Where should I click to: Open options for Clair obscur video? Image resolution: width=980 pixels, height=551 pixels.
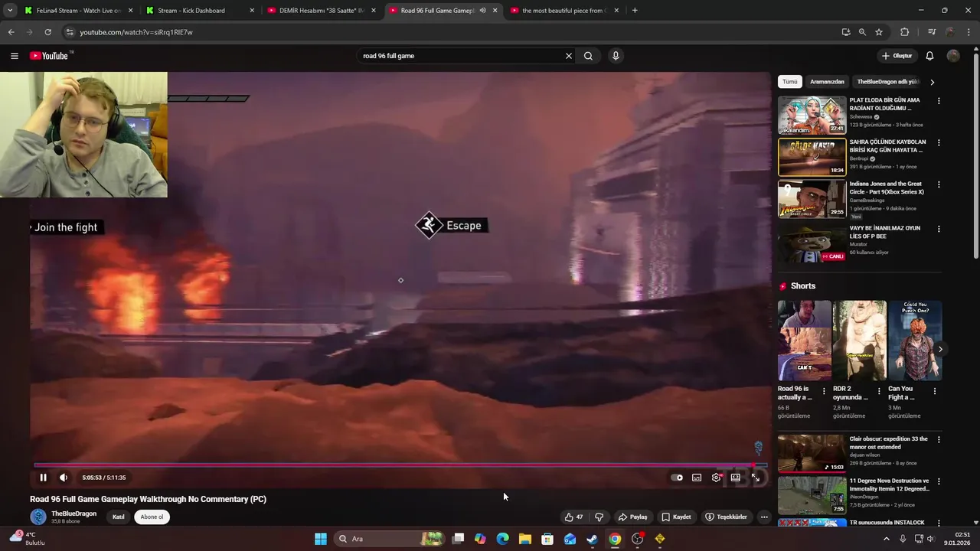[x=939, y=440]
